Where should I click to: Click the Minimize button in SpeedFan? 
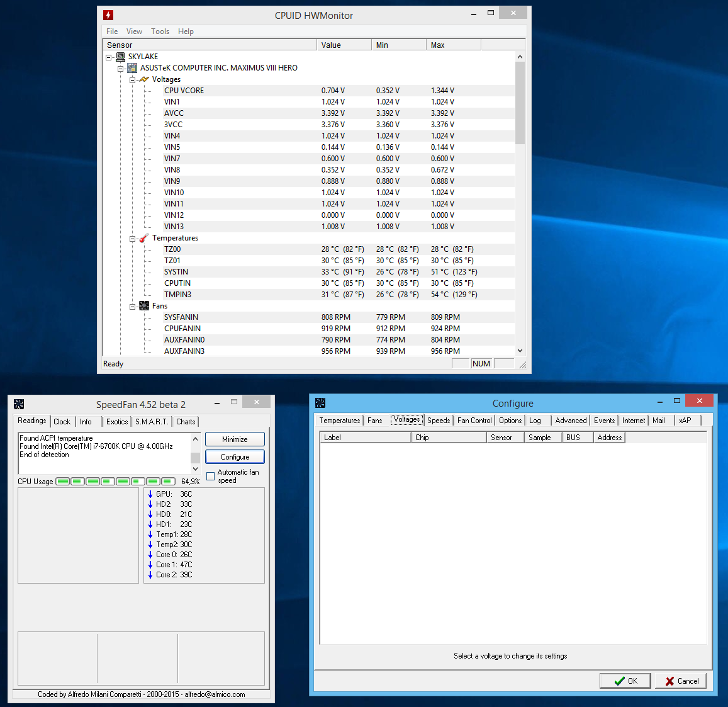click(x=235, y=439)
